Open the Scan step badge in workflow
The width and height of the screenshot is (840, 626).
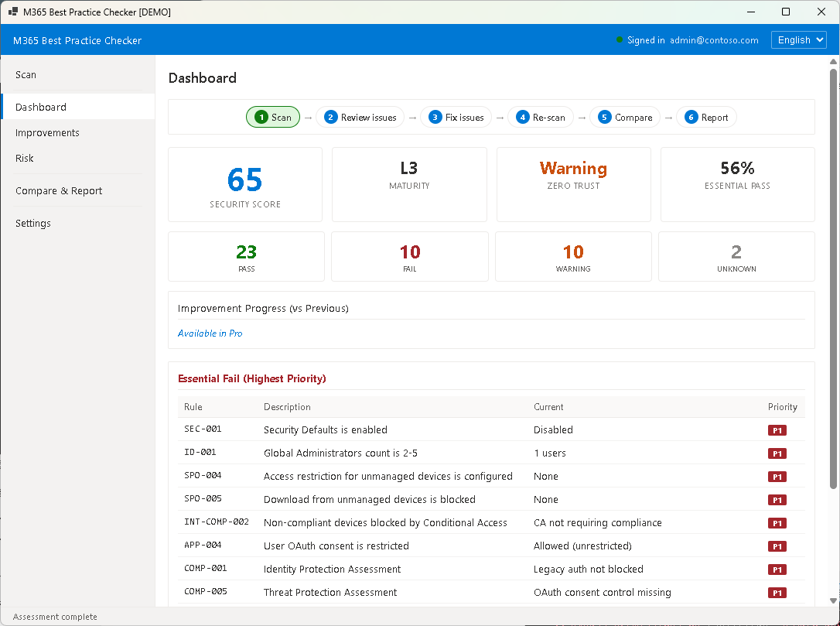pos(273,117)
